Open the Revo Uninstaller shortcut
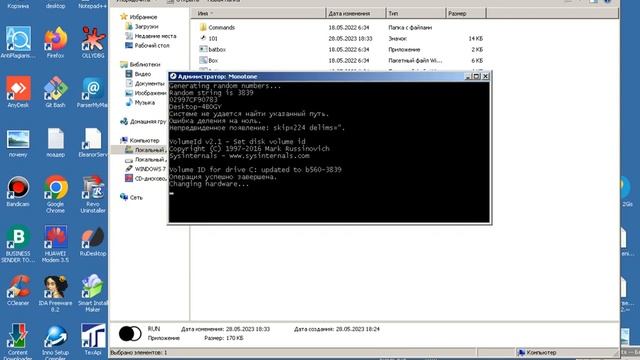 pos(93,194)
